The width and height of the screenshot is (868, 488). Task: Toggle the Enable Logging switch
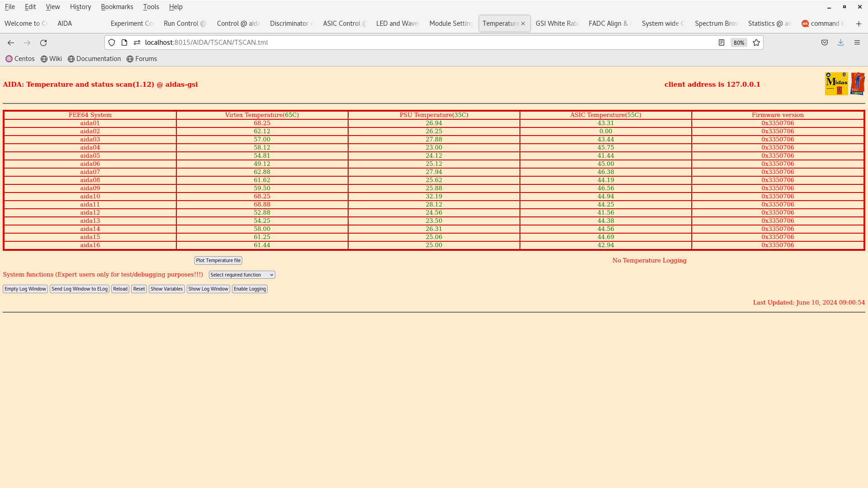tap(249, 288)
